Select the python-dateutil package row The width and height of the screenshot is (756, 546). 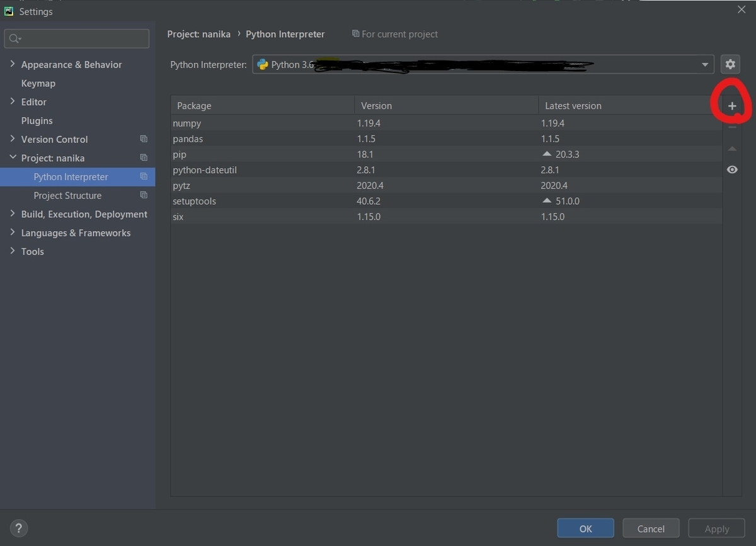click(x=446, y=170)
